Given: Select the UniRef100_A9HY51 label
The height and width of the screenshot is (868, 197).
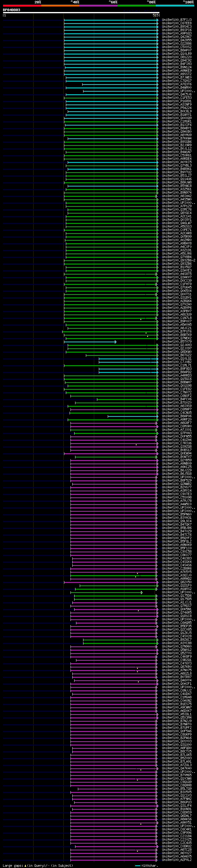Looking at the screenshot, I should point(176,822).
